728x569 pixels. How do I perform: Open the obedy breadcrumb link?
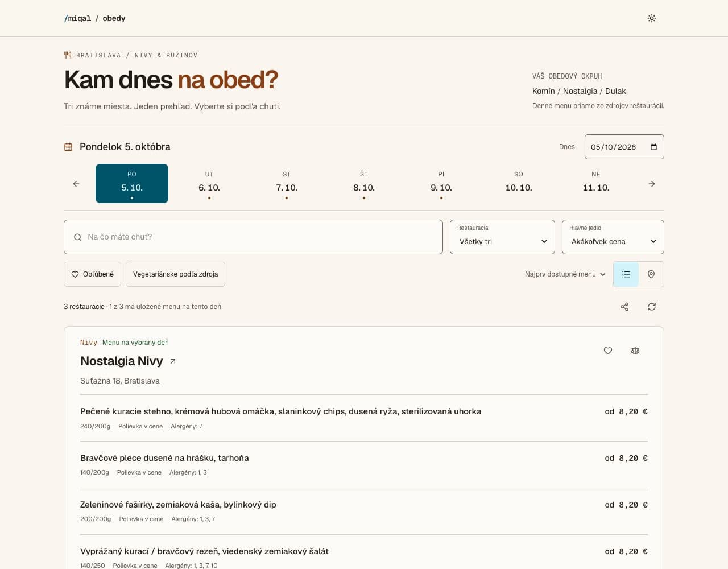pyautogui.click(x=114, y=18)
